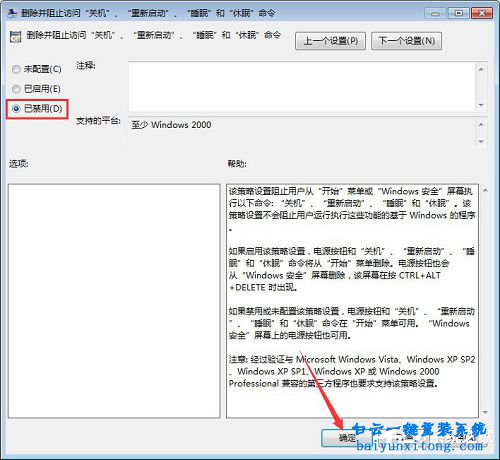This screenshot has height=460, width=500.
Task: Click the policy setting icon beside heading
Action: click(x=15, y=36)
